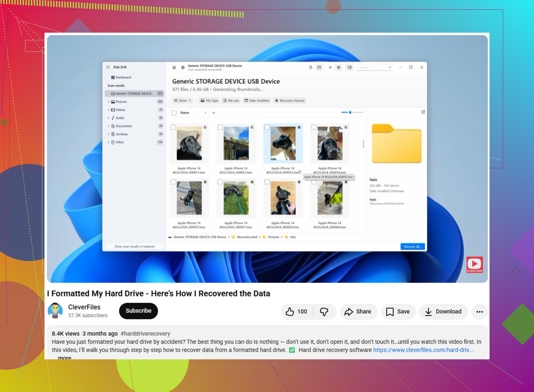Expand the Pictures category in sidebar

pyautogui.click(x=108, y=102)
